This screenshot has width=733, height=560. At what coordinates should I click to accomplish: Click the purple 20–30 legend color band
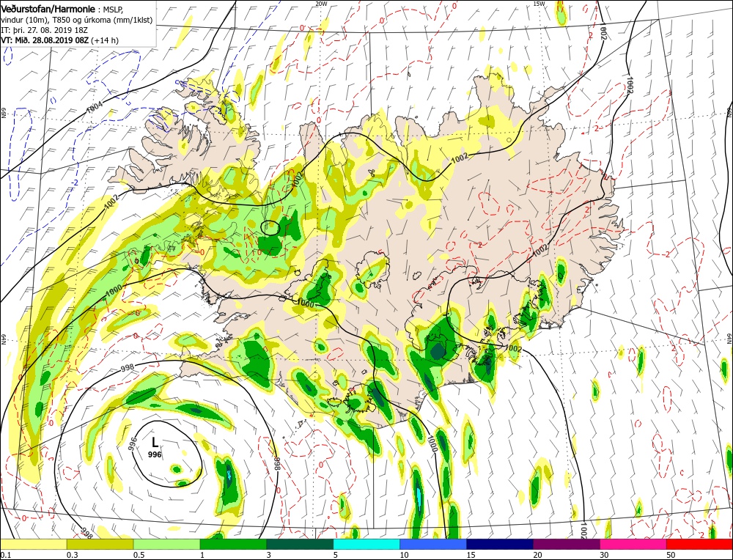(x=566, y=544)
